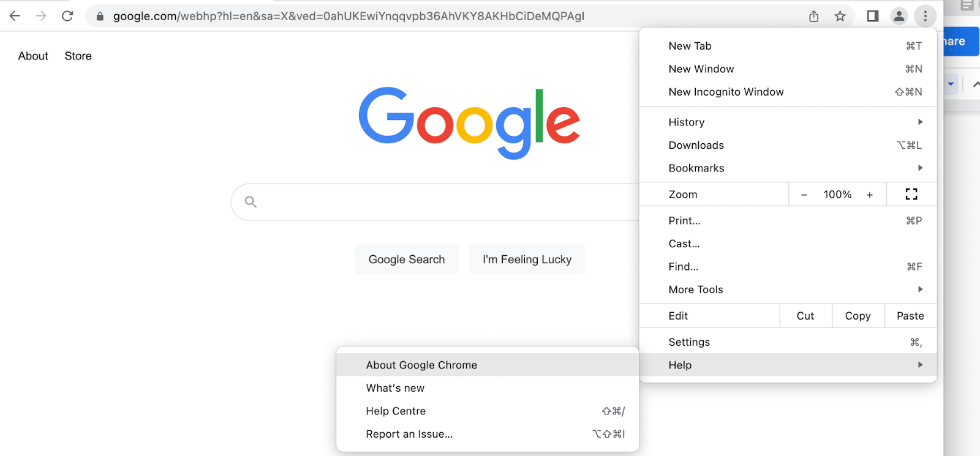This screenshot has height=456, width=980.
Task: Open the More Tools menu entry
Action: (788, 290)
